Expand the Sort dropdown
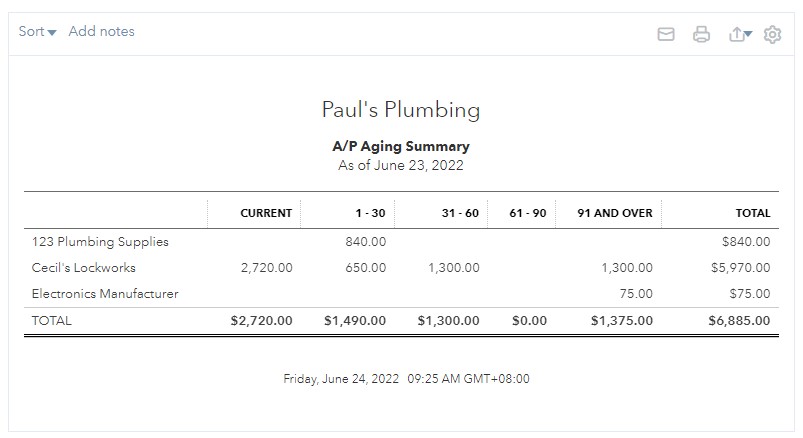Screen dimensions: 803x438 click(37, 31)
